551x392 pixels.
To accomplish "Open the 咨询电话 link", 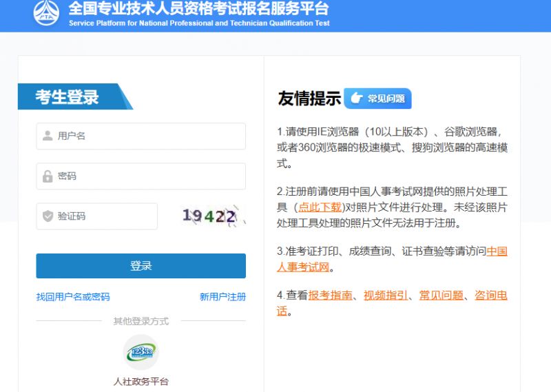I will 490,296.
